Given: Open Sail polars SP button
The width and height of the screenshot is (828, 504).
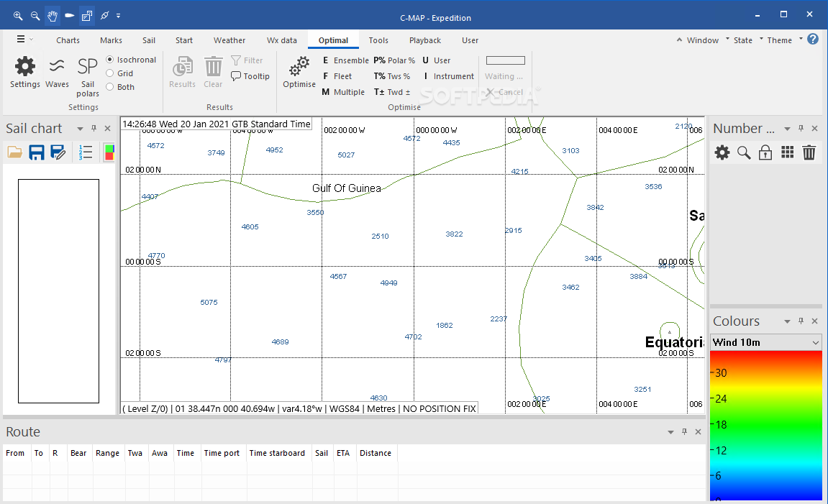Looking at the screenshot, I should (88, 77).
